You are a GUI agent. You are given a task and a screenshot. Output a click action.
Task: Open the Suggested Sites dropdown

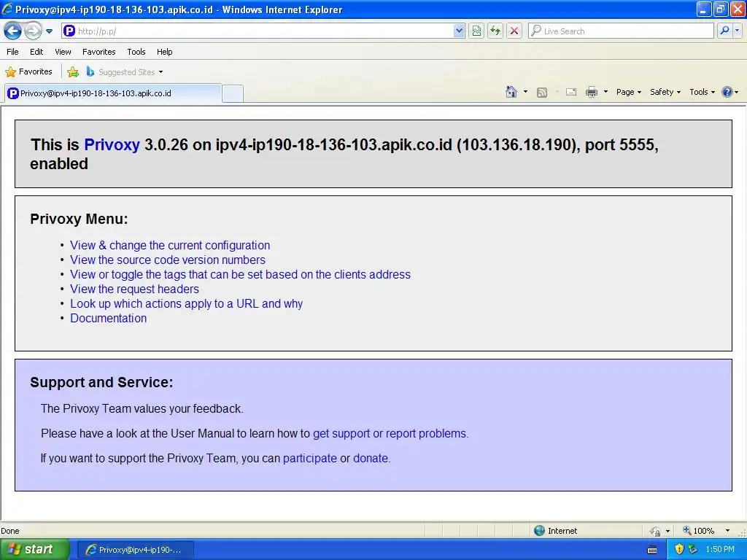125,72
